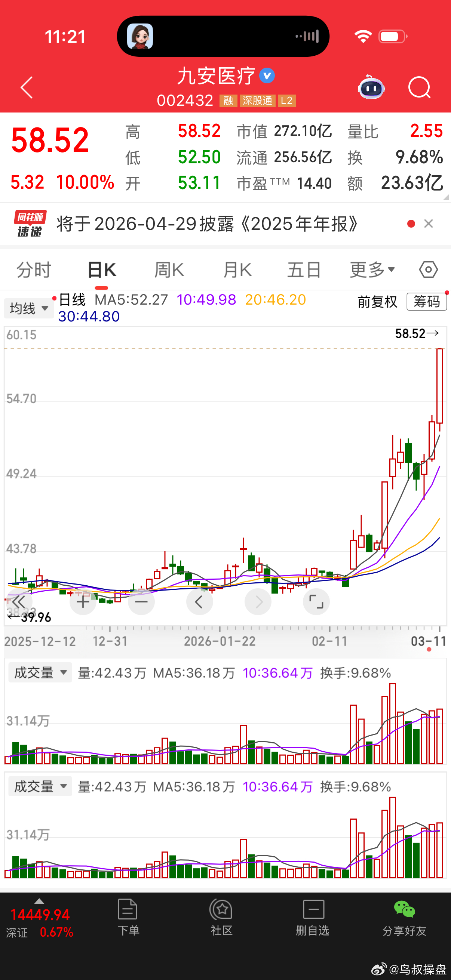Tap the 03-11 date marker
Viewport: 451px width, 980px height.
(x=429, y=641)
